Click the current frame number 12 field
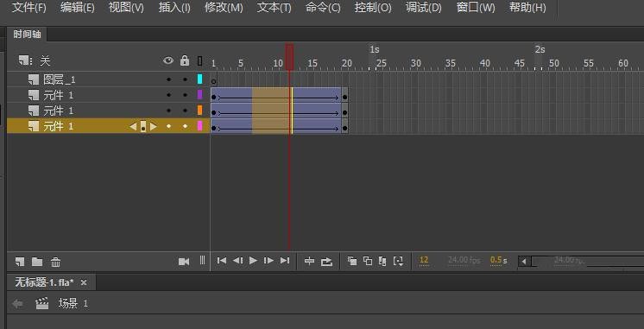 [424, 260]
